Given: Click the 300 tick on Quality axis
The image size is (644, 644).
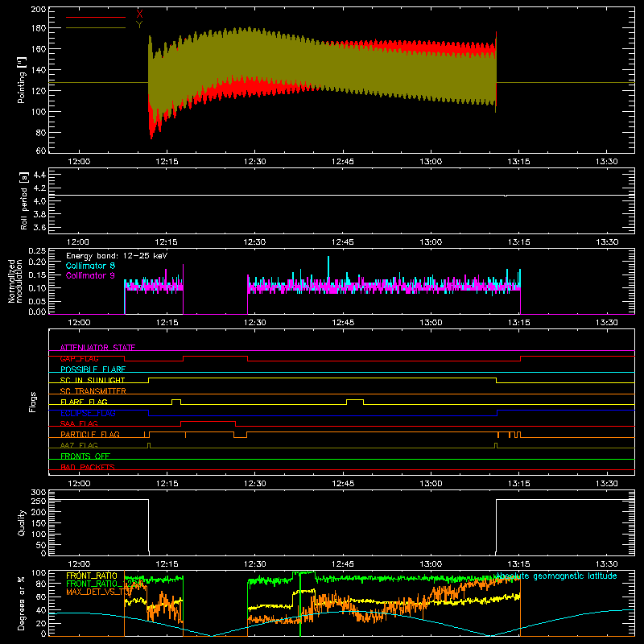Looking at the screenshot, I should tap(39, 493).
